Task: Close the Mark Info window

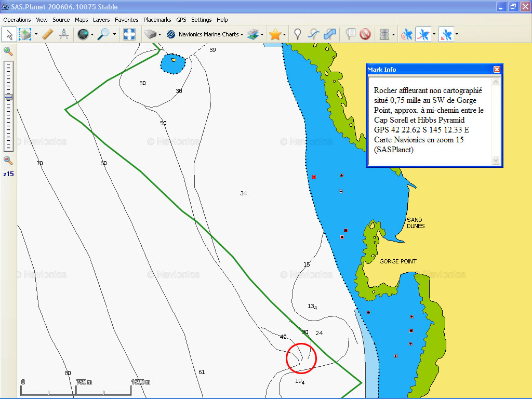Action: (x=497, y=69)
